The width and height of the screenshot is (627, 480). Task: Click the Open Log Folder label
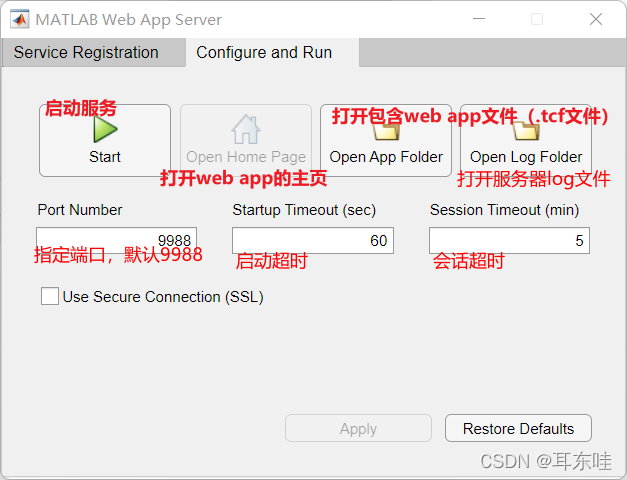(x=526, y=157)
